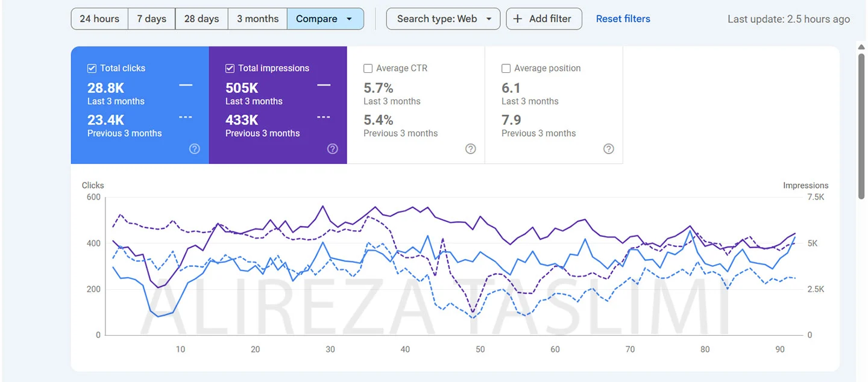Select the 3 months date range

tap(257, 19)
